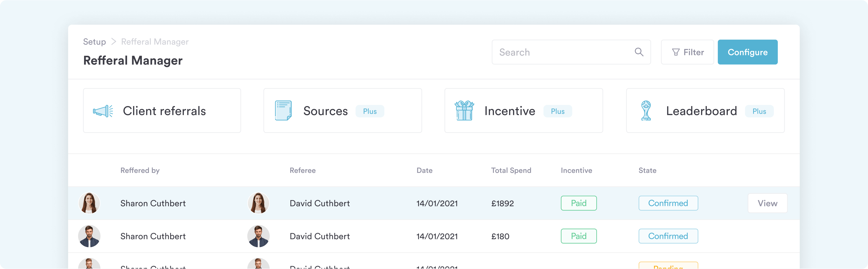Click the breadcrumb chevron arrow after Setup
Image resolution: width=868 pixels, height=269 pixels.
[x=114, y=42]
